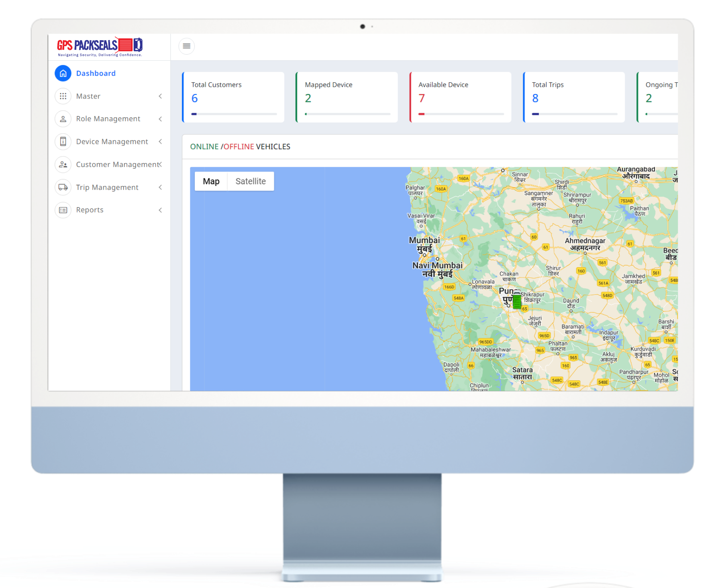This screenshot has height=588, width=726.
Task: Open the Available Device card
Action: (x=461, y=97)
